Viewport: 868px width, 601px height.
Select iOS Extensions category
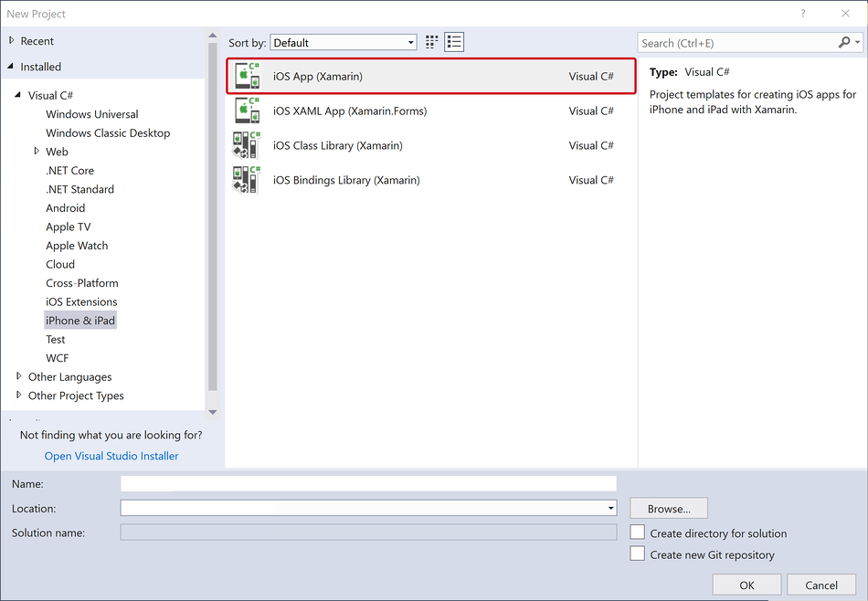pos(81,301)
